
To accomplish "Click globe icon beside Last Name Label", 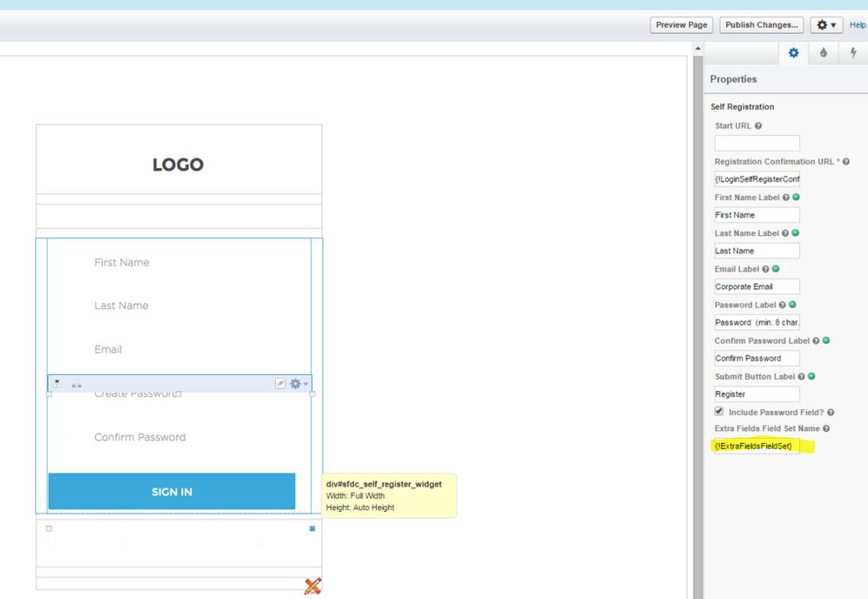I will point(796,233).
